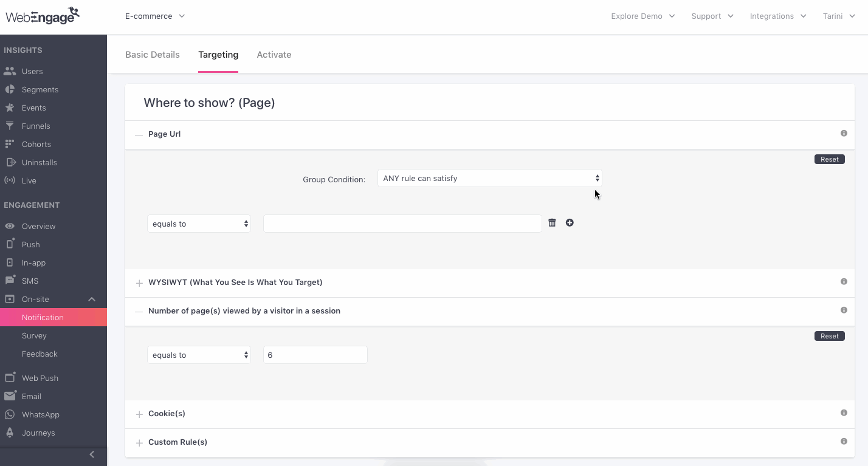Screen dimensions: 868x466
Task: Open the Page Url 'equals to' operator dropdown
Action: [x=199, y=224]
